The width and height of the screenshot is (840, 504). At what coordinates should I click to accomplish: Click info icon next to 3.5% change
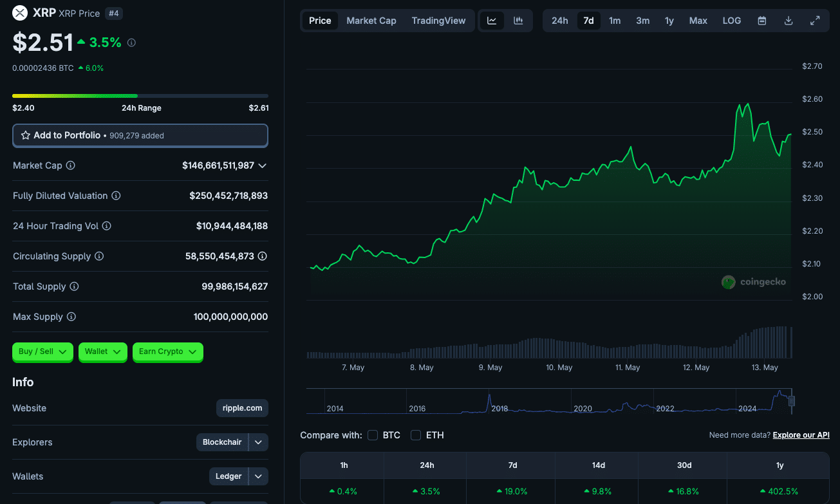pyautogui.click(x=131, y=43)
